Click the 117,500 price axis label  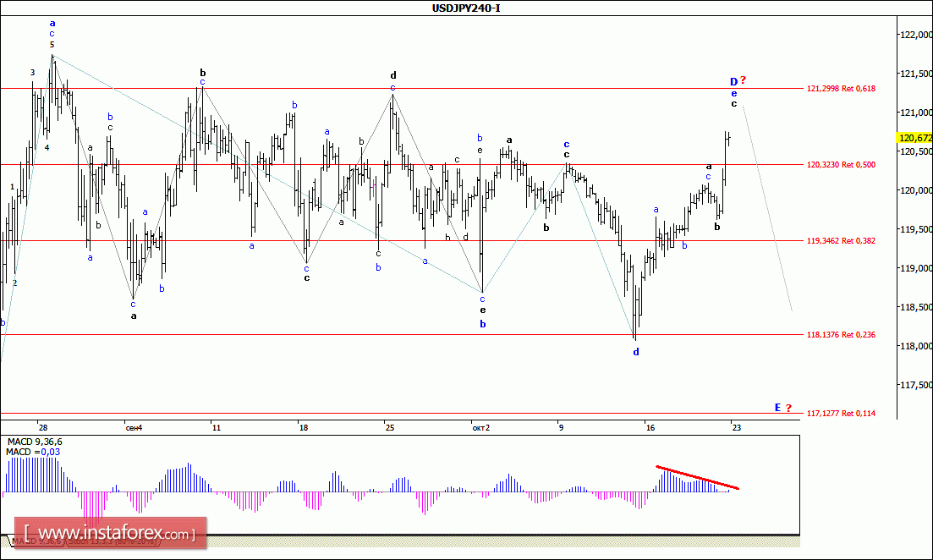pyautogui.click(x=916, y=385)
